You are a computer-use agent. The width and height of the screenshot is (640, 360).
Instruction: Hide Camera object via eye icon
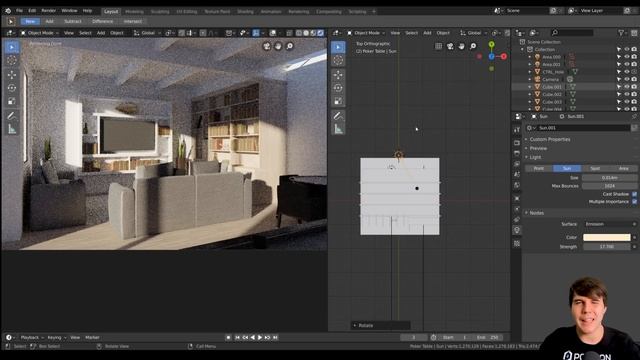(x=627, y=79)
